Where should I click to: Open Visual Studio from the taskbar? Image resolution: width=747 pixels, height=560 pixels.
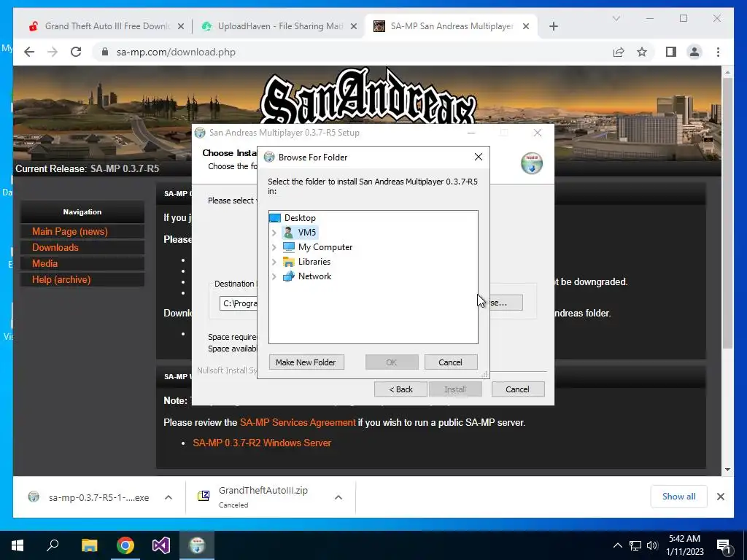(161, 545)
